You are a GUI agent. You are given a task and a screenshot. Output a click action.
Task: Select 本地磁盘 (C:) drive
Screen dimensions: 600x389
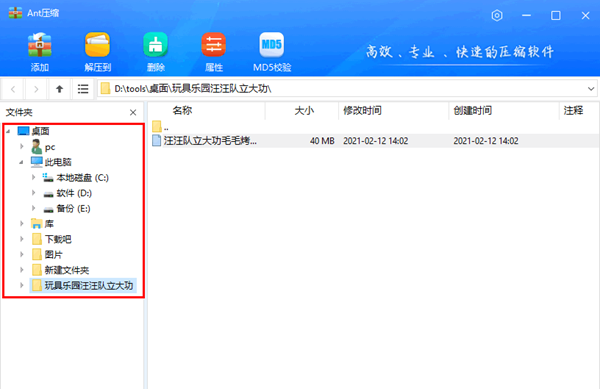pyautogui.click(x=76, y=178)
